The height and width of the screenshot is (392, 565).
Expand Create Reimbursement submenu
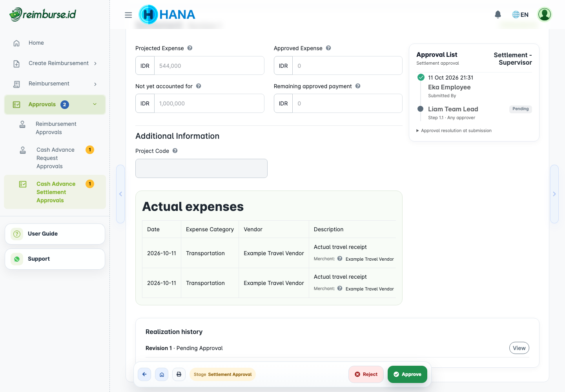pos(55,63)
